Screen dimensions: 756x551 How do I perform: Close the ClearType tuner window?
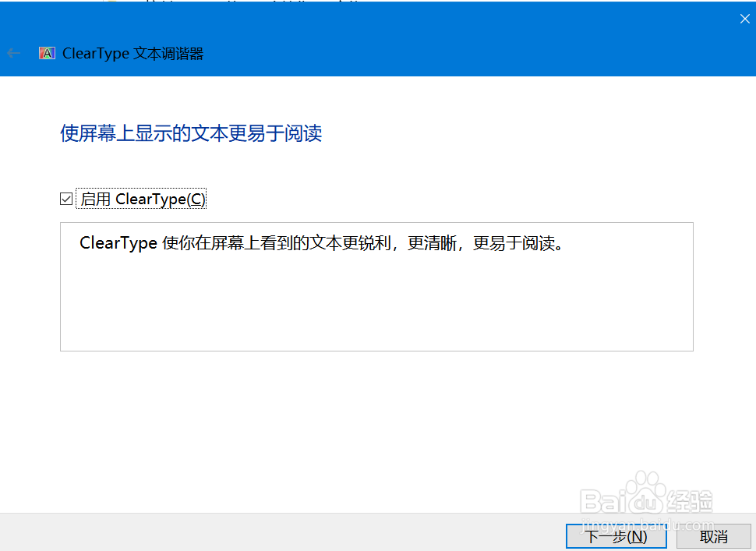(x=744, y=18)
